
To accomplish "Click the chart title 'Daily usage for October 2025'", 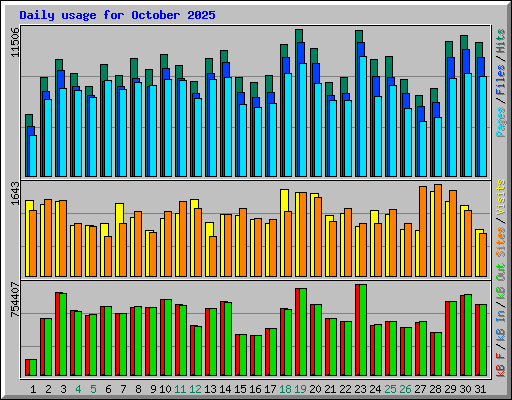I will (x=117, y=15).
